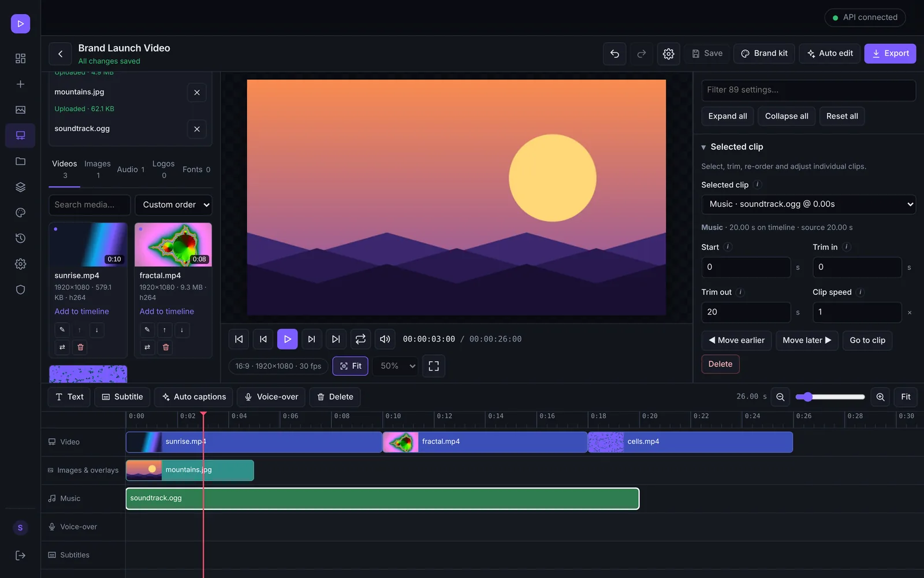Click the Filter 89 settings field

point(808,90)
